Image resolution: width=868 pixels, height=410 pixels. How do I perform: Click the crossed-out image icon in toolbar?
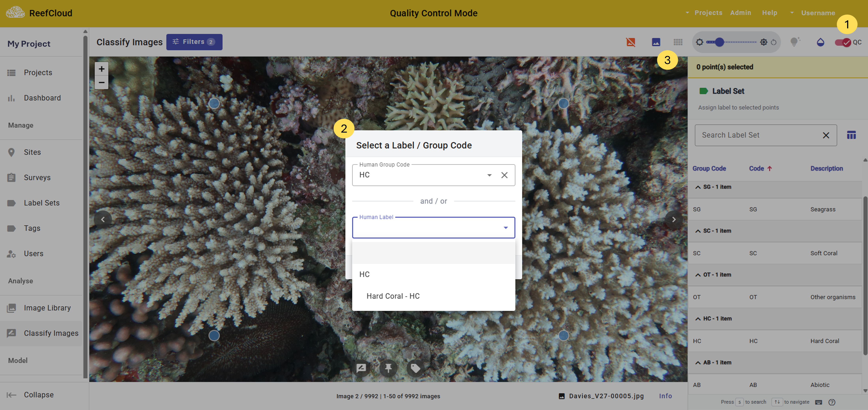(x=630, y=42)
